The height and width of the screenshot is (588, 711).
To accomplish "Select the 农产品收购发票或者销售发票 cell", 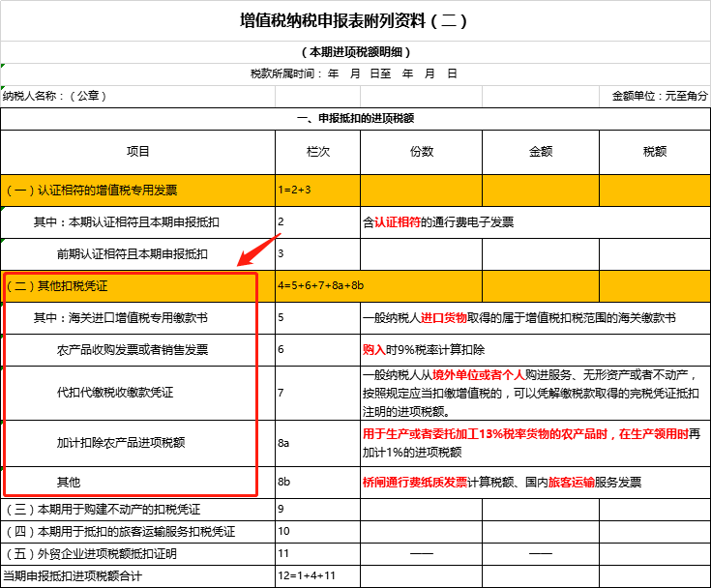I will click(137, 350).
